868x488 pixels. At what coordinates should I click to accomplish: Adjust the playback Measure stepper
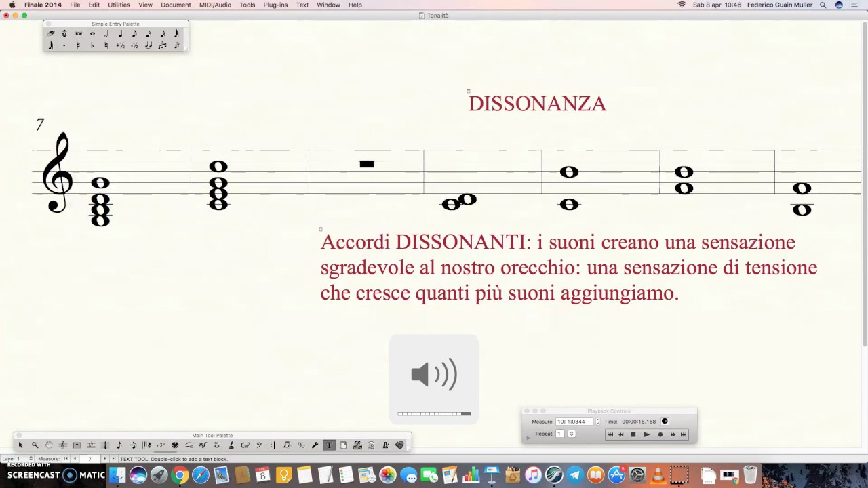pos(597,422)
